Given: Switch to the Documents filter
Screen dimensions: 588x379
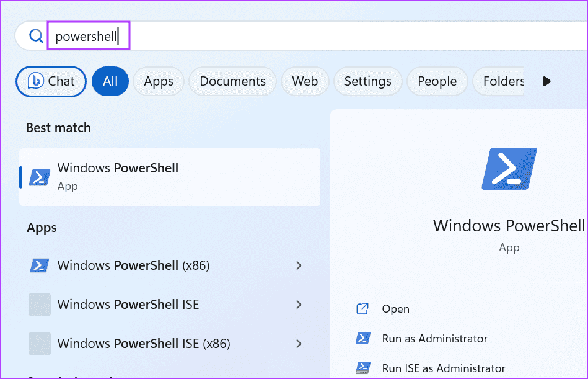Looking at the screenshot, I should click(x=232, y=81).
